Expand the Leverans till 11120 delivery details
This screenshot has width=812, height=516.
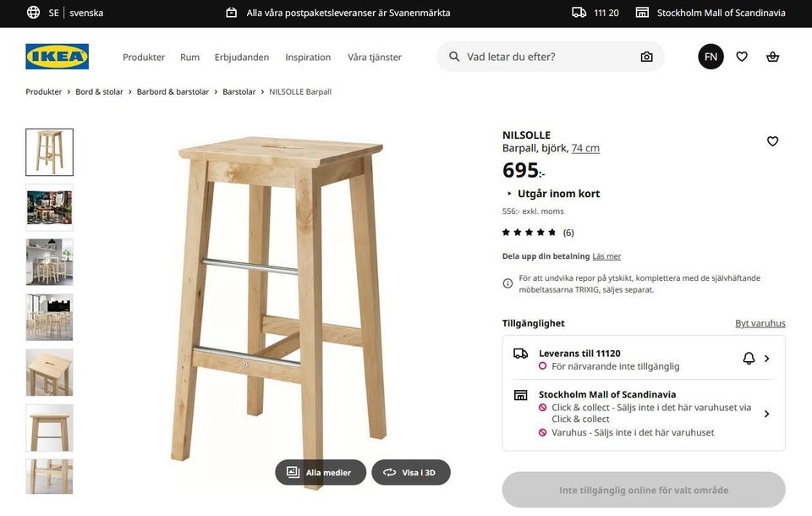click(x=767, y=358)
